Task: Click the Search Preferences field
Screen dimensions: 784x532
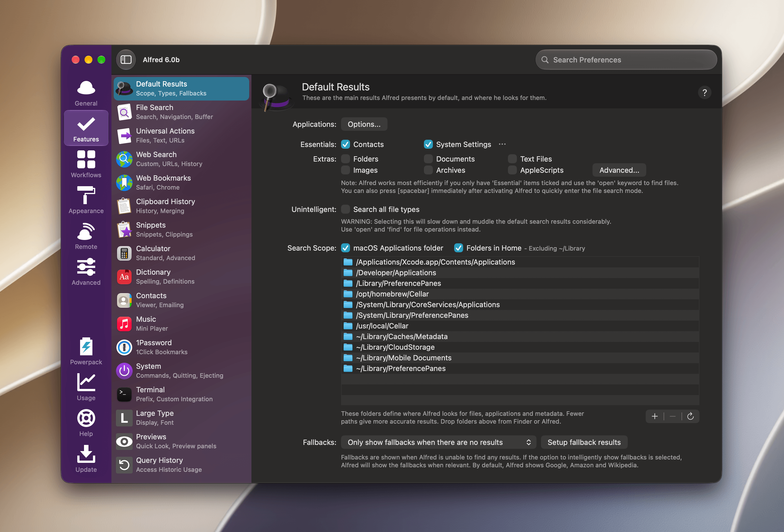Action: tap(626, 60)
